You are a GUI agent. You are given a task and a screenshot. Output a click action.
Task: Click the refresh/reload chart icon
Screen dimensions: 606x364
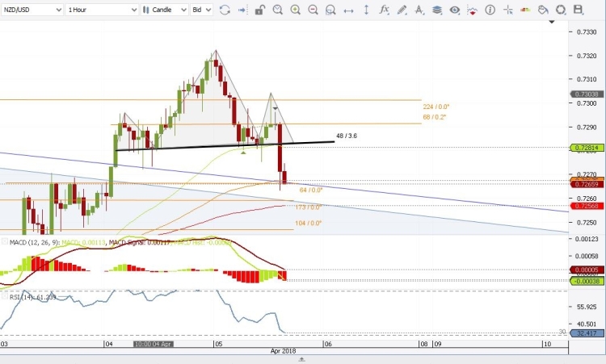click(x=225, y=10)
